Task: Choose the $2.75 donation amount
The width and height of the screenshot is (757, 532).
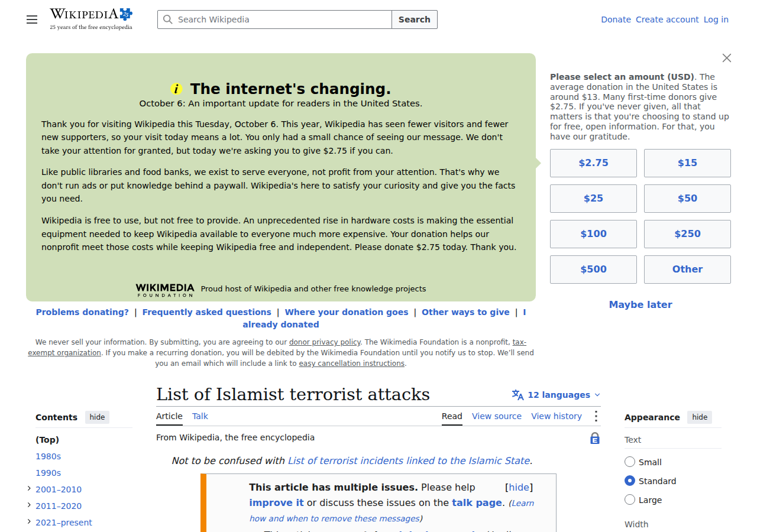Action: click(593, 163)
